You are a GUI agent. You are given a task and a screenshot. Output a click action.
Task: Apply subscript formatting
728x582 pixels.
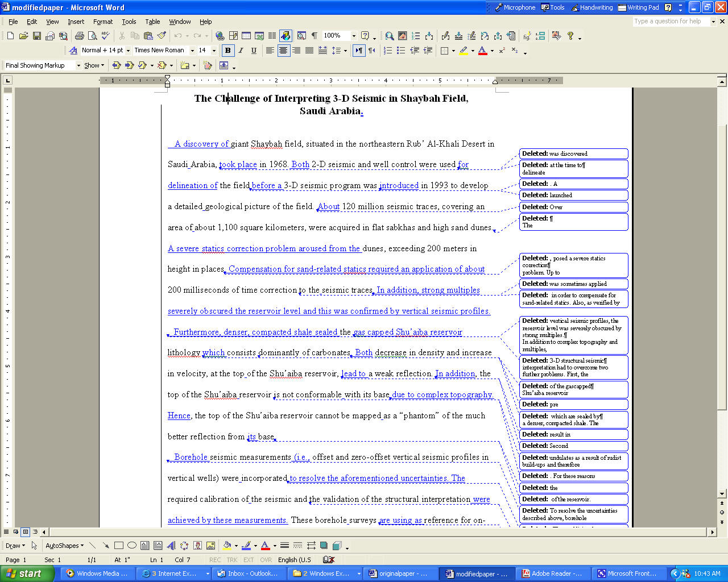(515, 51)
